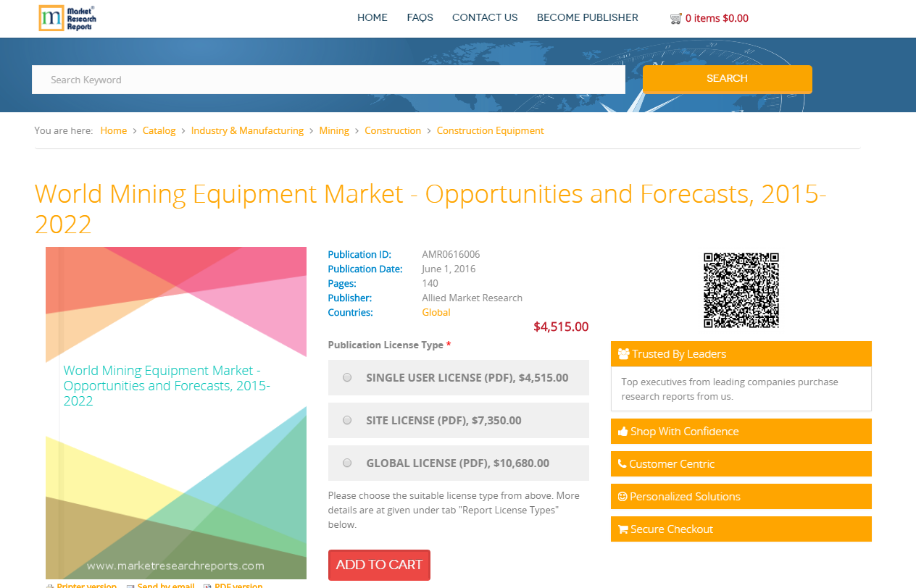Click the 0 items $0.00 cart link
The height and width of the screenshot is (588, 916).
(x=717, y=19)
